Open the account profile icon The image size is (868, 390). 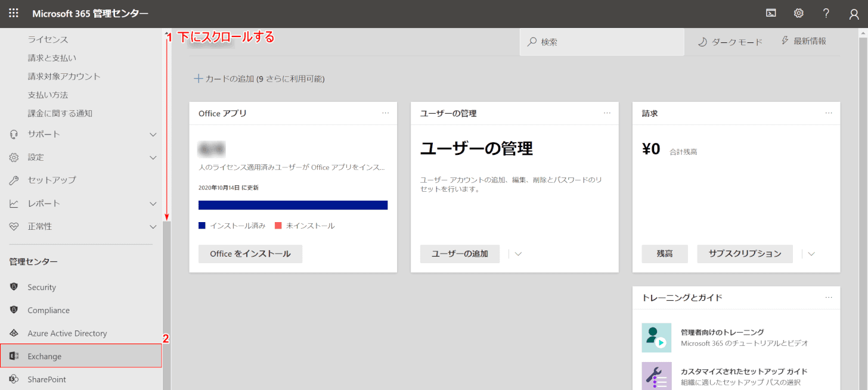pyautogui.click(x=854, y=14)
